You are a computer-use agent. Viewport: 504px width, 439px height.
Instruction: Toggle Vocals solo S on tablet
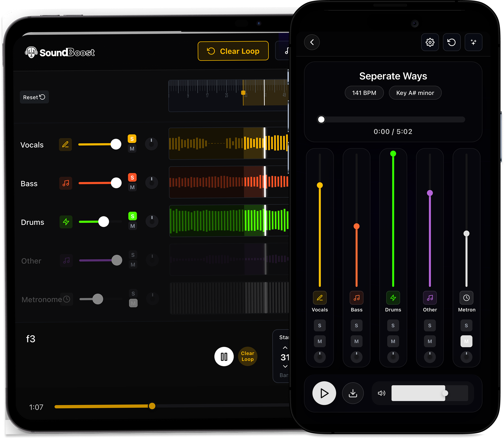[132, 139]
